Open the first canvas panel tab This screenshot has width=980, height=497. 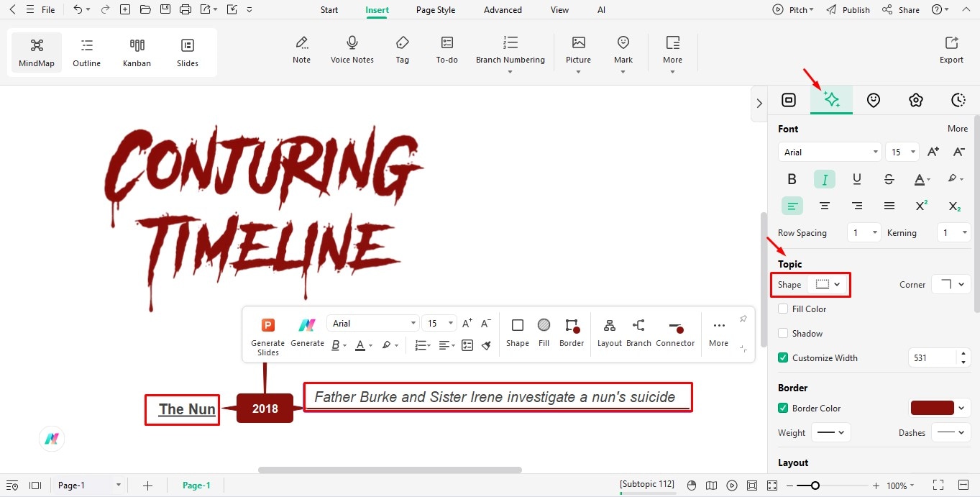[x=789, y=100]
